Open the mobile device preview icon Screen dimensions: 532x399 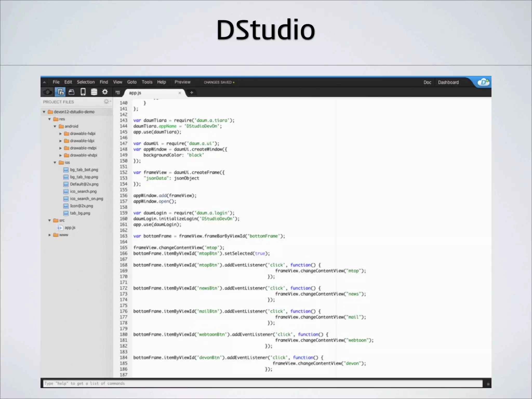[x=83, y=92]
